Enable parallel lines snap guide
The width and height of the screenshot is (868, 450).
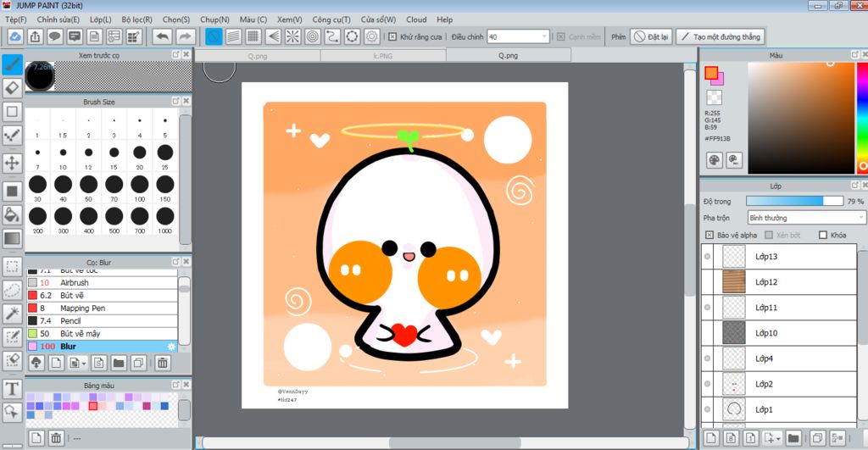click(x=234, y=37)
